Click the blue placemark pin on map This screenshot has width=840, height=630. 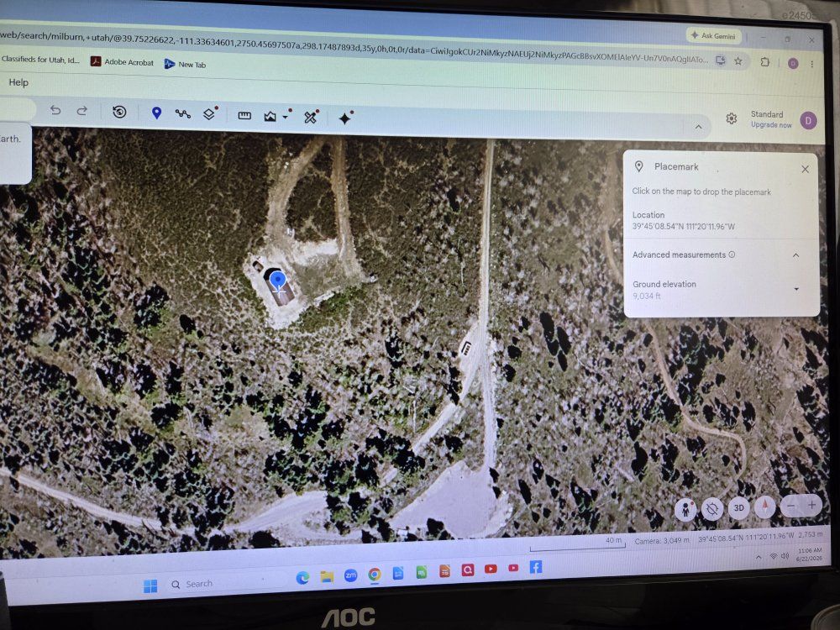[x=277, y=281]
